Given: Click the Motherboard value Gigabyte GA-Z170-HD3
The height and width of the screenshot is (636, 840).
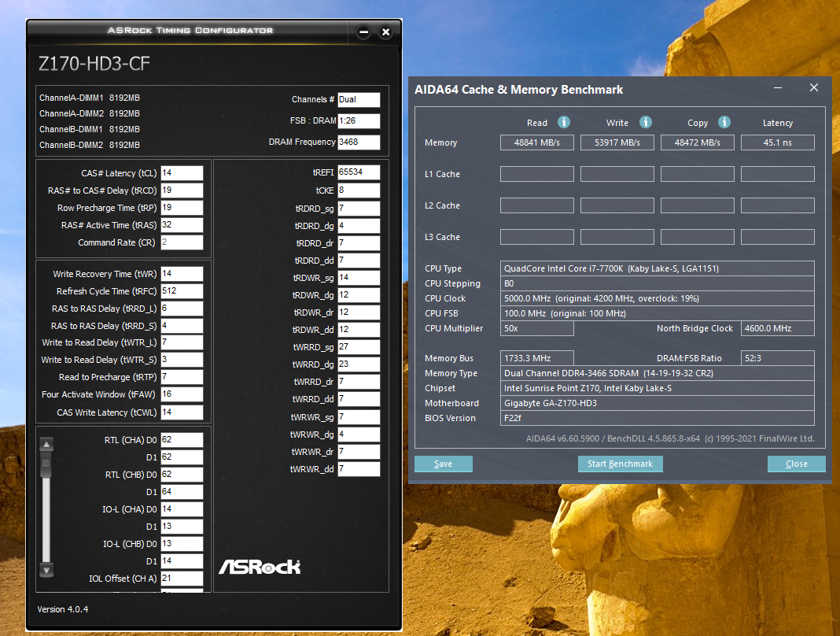Looking at the screenshot, I should coord(658,403).
